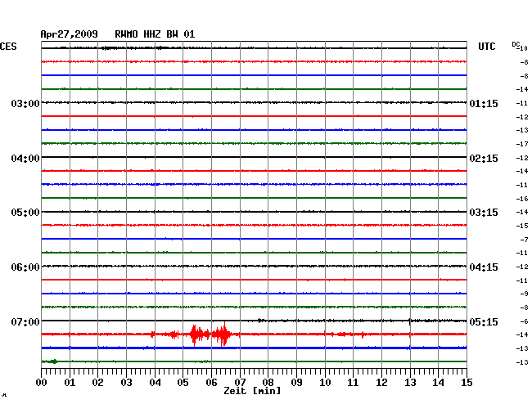This screenshot has height=404, width=532.
Task: Select the DC value -9
Action: 524,294
